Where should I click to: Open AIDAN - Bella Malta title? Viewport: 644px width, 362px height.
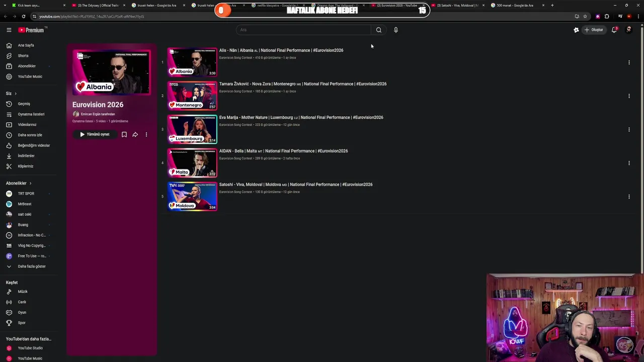click(x=284, y=151)
